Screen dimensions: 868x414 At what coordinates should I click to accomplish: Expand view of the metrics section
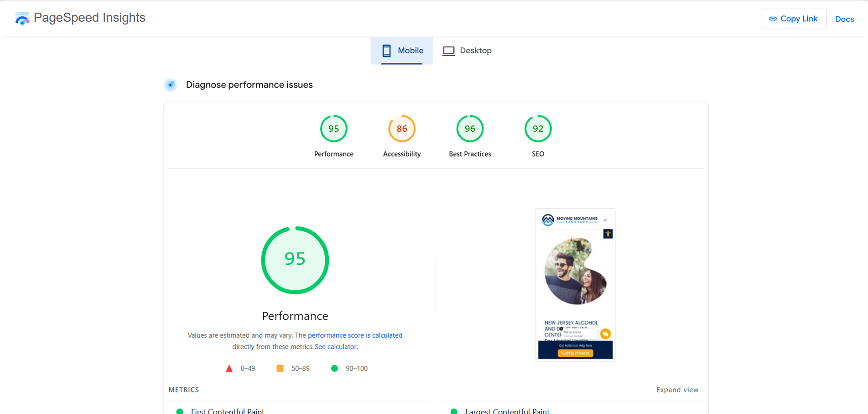tap(677, 390)
